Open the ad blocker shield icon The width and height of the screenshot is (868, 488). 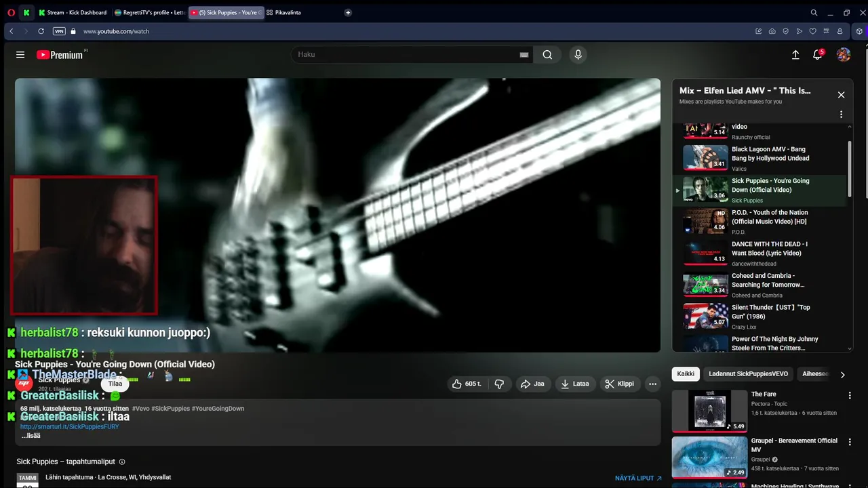(x=785, y=31)
